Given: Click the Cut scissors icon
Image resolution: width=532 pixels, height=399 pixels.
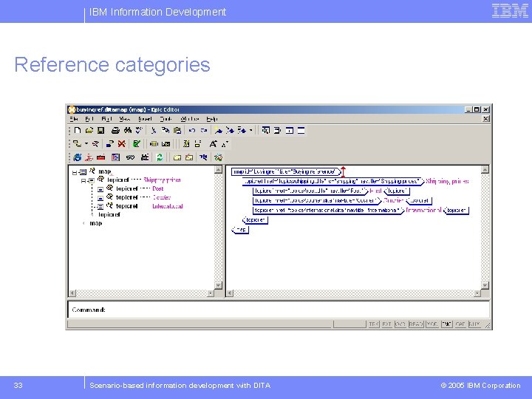Looking at the screenshot, I should point(154,130).
